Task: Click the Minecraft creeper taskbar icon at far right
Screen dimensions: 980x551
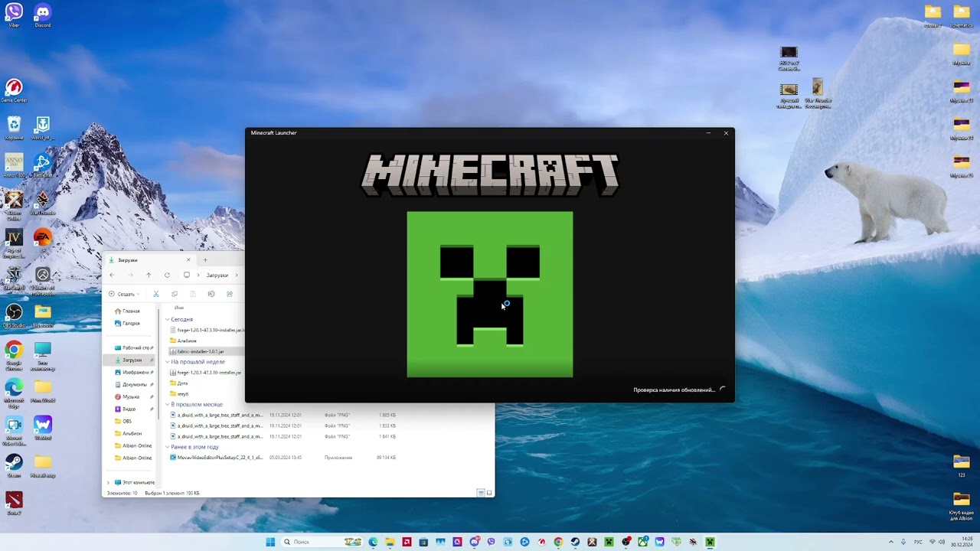Action: (x=710, y=542)
